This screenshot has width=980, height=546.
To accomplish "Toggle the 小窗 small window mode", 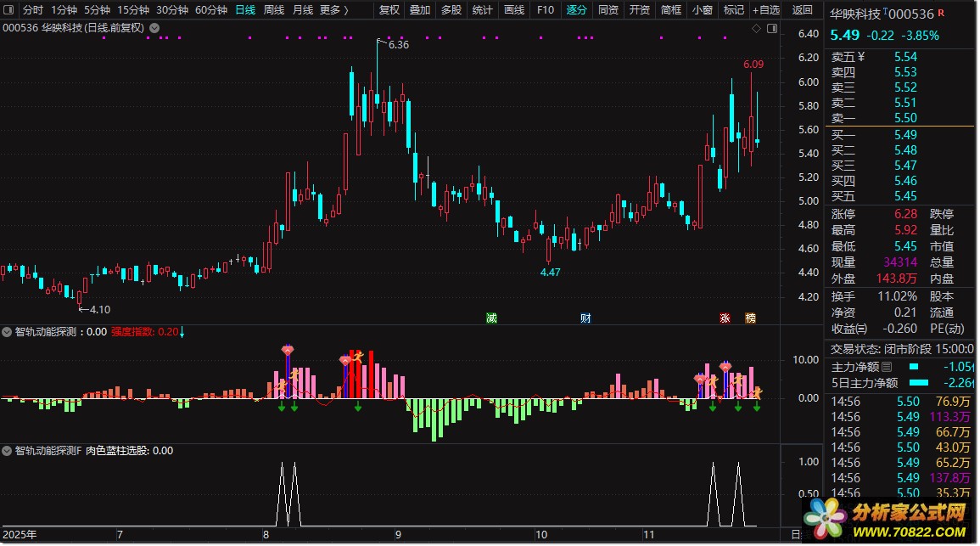I will coord(702,10).
